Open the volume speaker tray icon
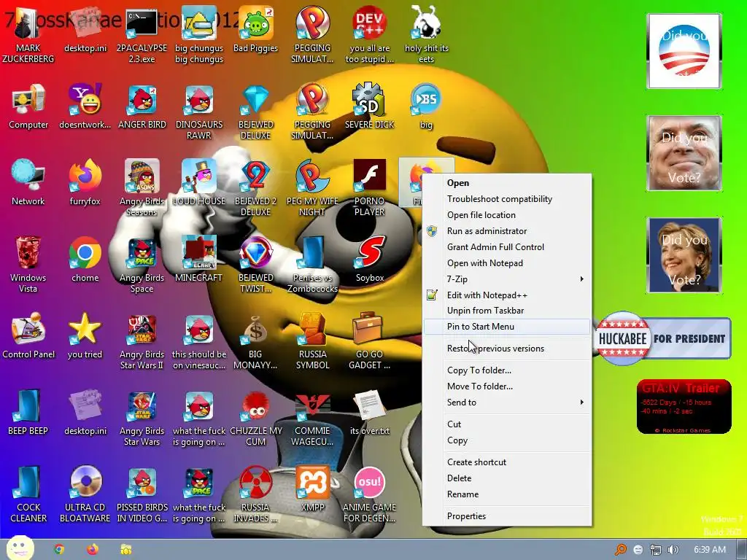The width and height of the screenshot is (747, 560). pyautogui.click(x=673, y=550)
